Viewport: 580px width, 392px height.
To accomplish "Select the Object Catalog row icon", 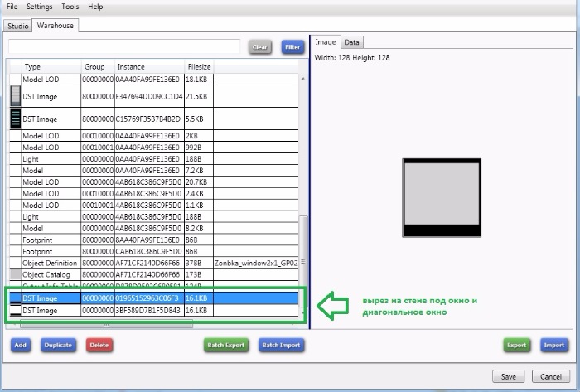I will 15,274.
